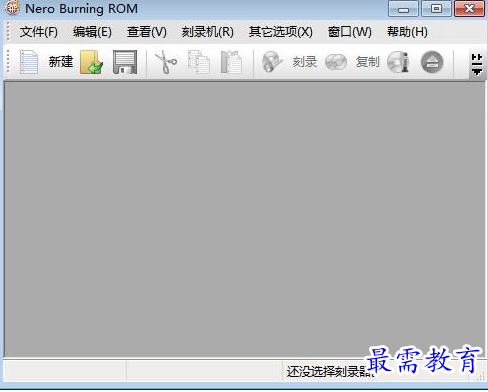Screen dimensions: 488x392
Task: Eject the disc with eject icon
Action: pyautogui.click(x=432, y=62)
